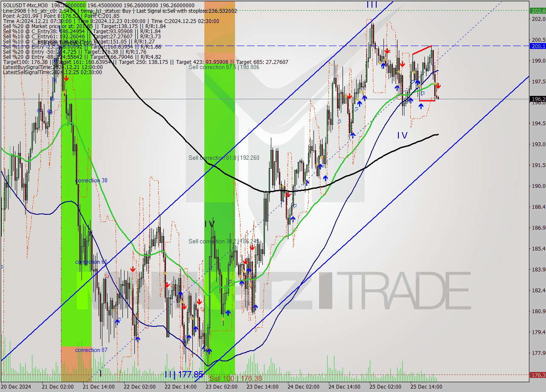
Task: Click the LatestBuySignalTime text line
Action: click(x=52, y=67)
